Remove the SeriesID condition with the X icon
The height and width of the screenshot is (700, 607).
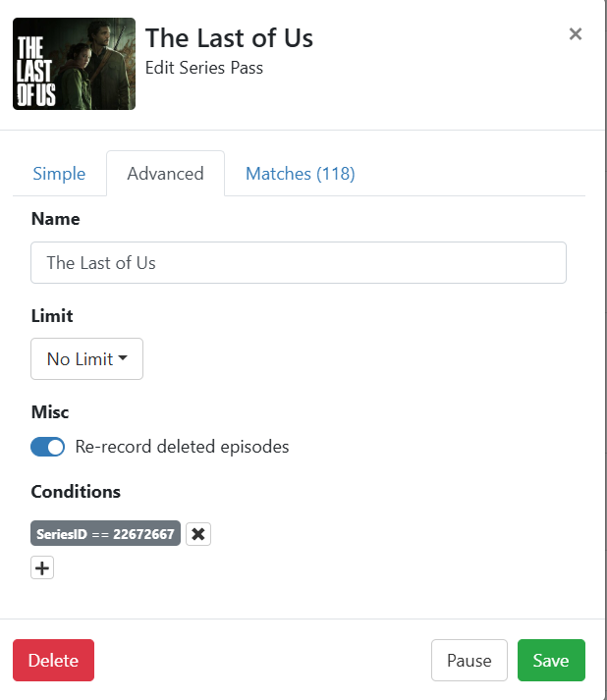coord(198,534)
